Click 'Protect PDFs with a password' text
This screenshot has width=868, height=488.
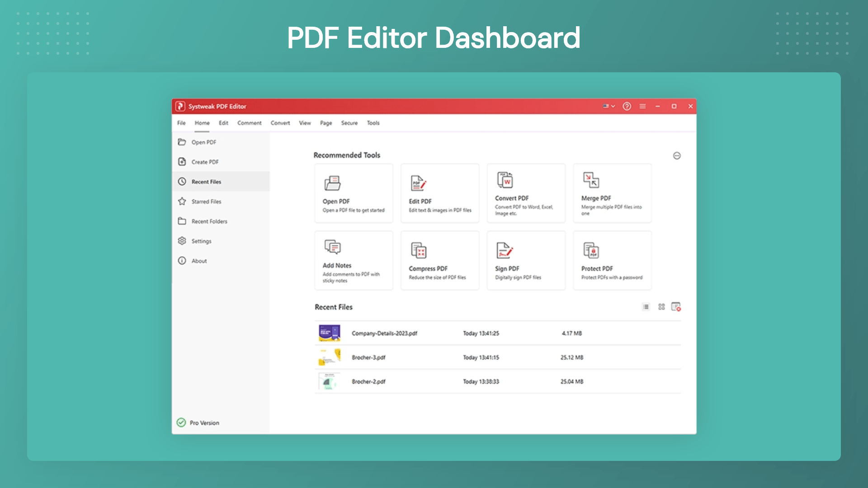[x=612, y=278]
